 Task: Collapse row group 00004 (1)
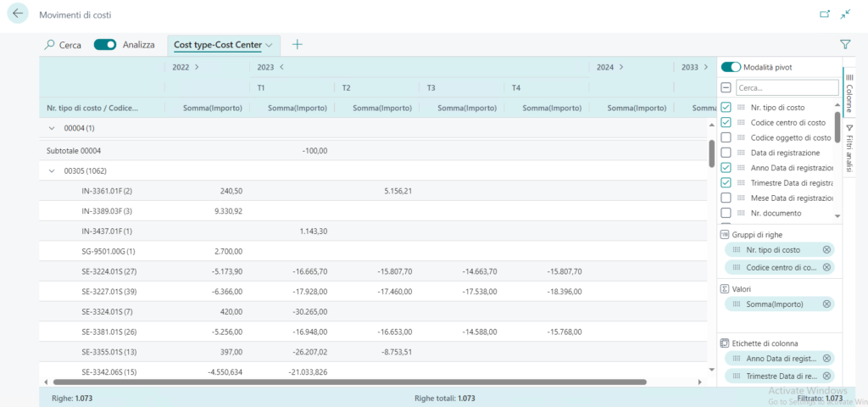click(x=52, y=128)
